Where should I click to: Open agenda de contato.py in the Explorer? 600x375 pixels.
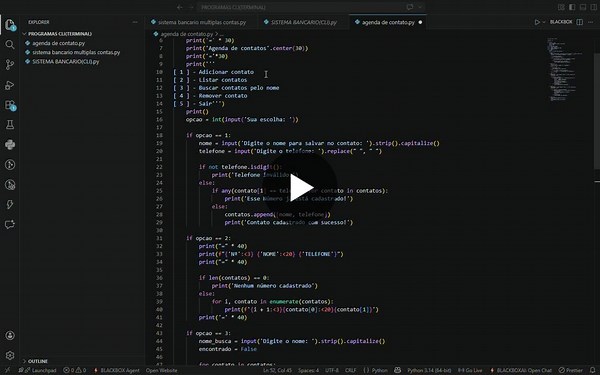59,43
